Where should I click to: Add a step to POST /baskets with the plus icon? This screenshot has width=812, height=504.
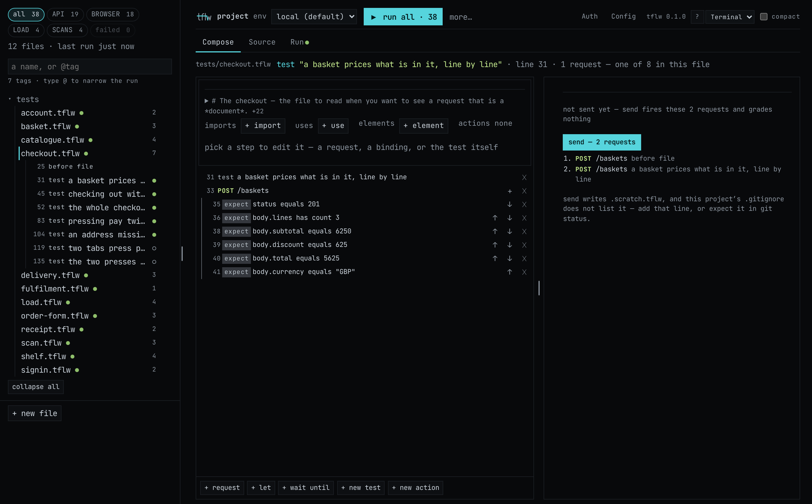(509, 191)
